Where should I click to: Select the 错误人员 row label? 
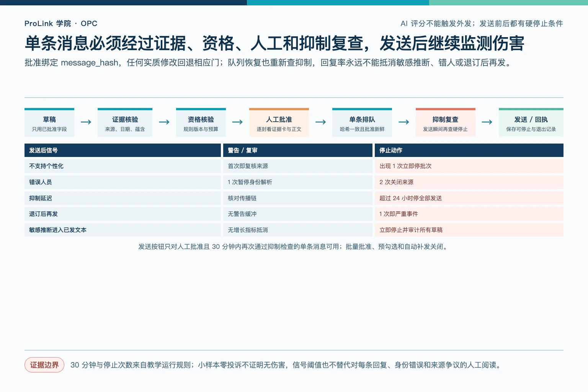[x=122, y=182]
